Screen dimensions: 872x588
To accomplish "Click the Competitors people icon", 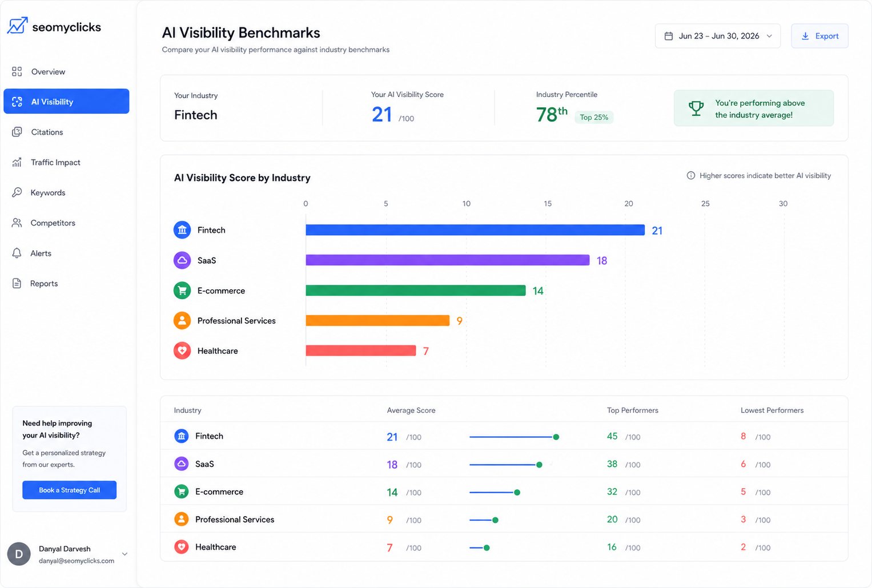I will [x=17, y=223].
